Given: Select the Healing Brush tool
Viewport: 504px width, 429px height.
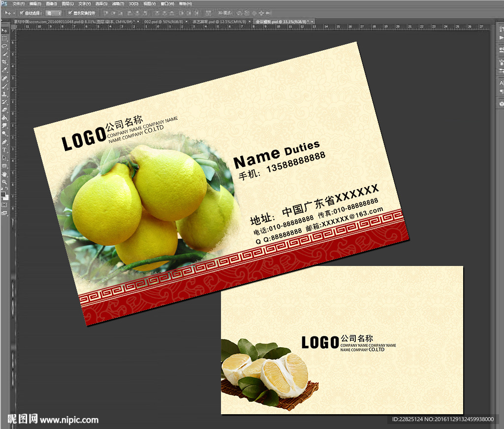Looking at the screenshot, I should coord(4,78).
